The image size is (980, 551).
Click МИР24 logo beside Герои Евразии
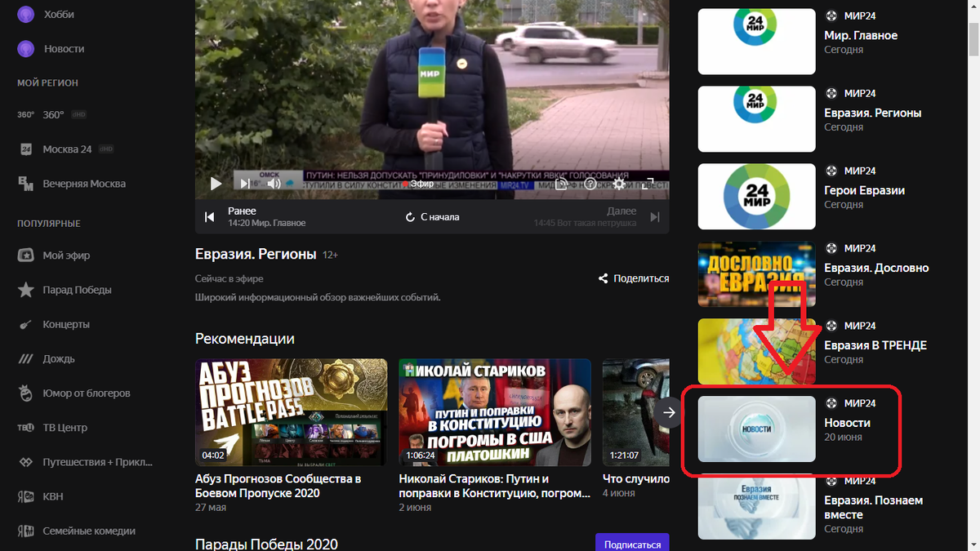click(831, 171)
